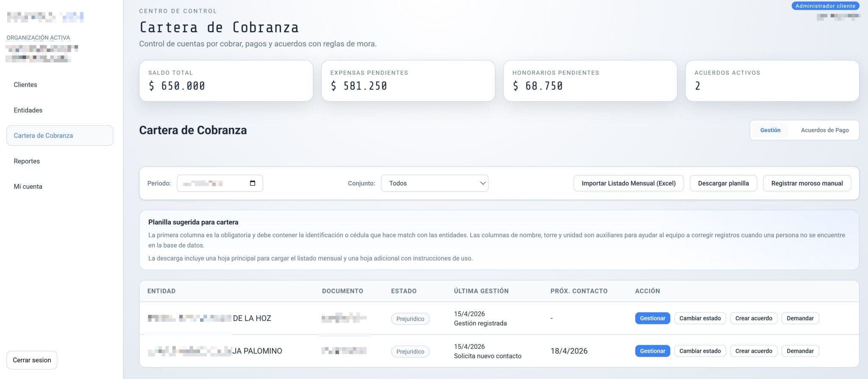The width and height of the screenshot is (868, 379).
Task: Click Cambiar estado for DE LA HOZ row
Action: click(700, 318)
